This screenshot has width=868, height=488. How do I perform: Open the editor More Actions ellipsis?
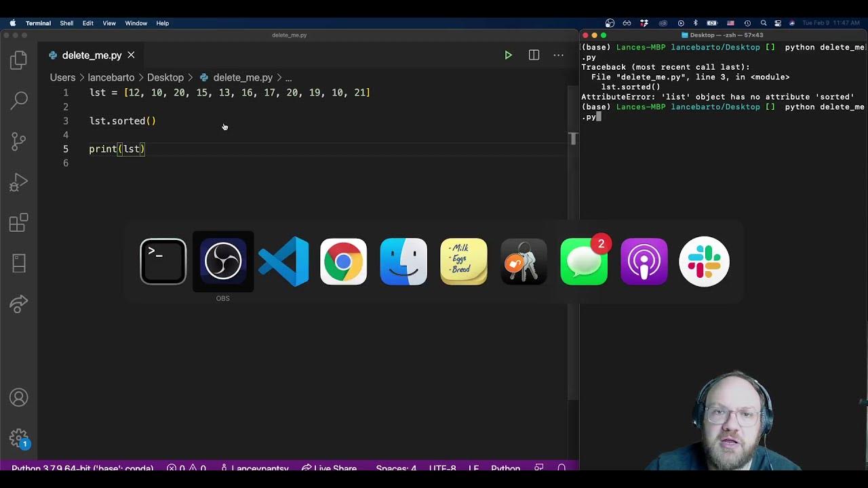[558, 56]
